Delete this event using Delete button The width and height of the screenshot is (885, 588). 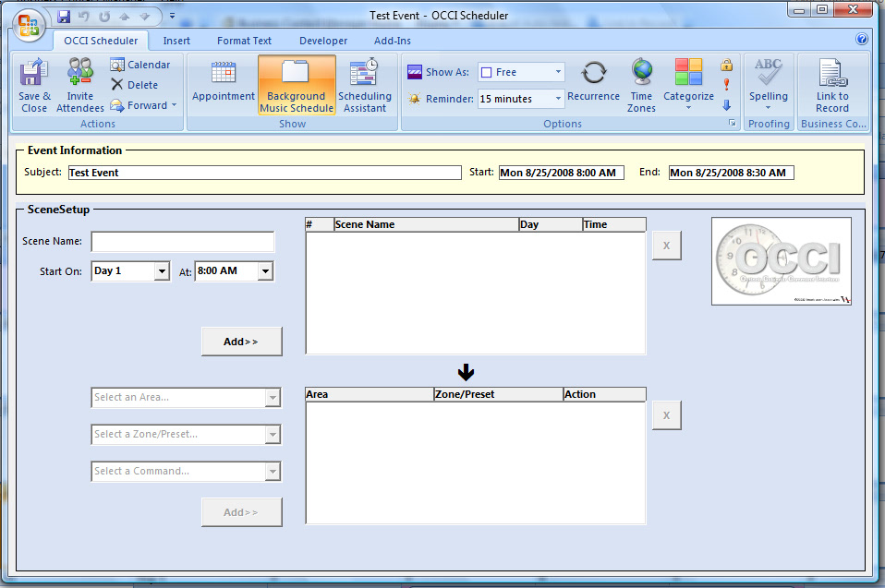[x=134, y=85]
